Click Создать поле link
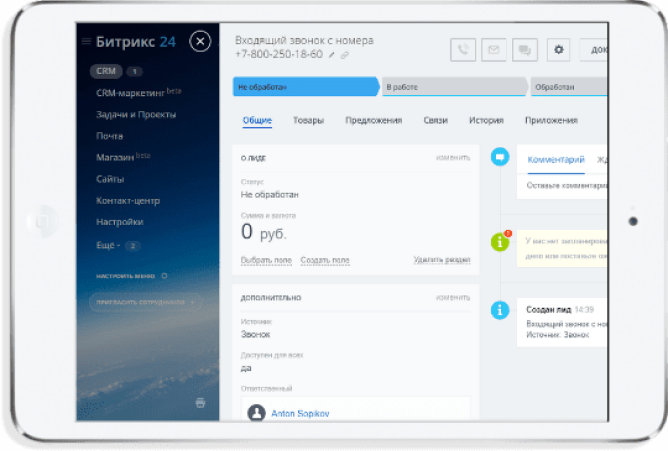 click(x=325, y=260)
